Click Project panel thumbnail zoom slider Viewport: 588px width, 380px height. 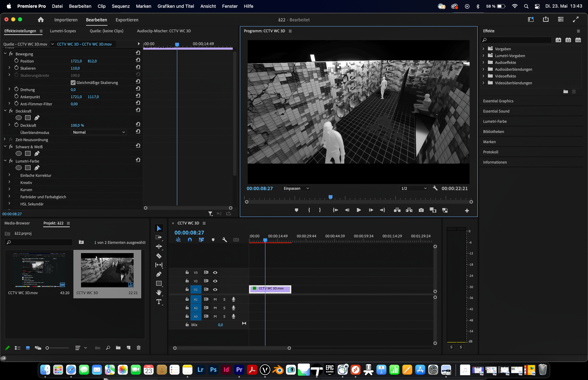pos(47,348)
